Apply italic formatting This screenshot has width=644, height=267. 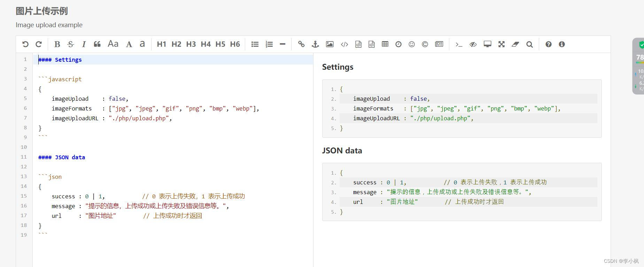(x=84, y=44)
